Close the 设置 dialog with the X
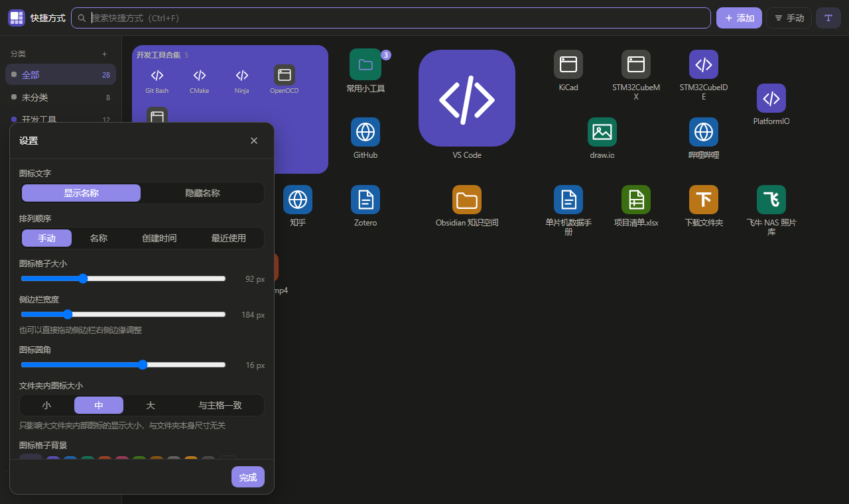 (x=254, y=141)
